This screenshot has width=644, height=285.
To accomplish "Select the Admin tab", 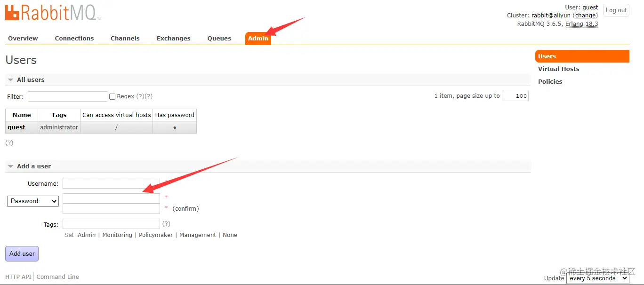I will (258, 39).
